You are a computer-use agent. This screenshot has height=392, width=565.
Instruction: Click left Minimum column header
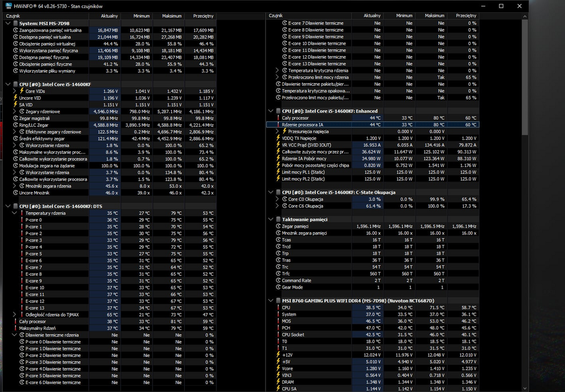tap(137, 16)
